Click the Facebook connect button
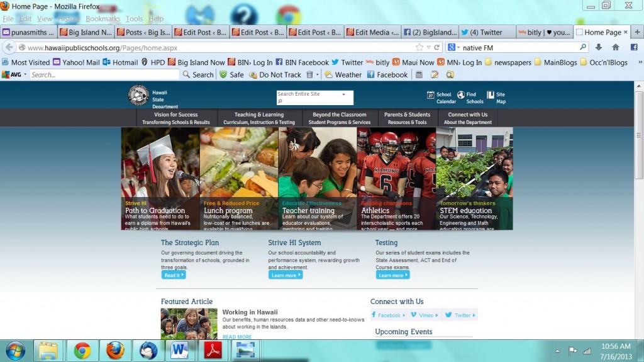Viewport: 644px width, 362px height. 388,315
